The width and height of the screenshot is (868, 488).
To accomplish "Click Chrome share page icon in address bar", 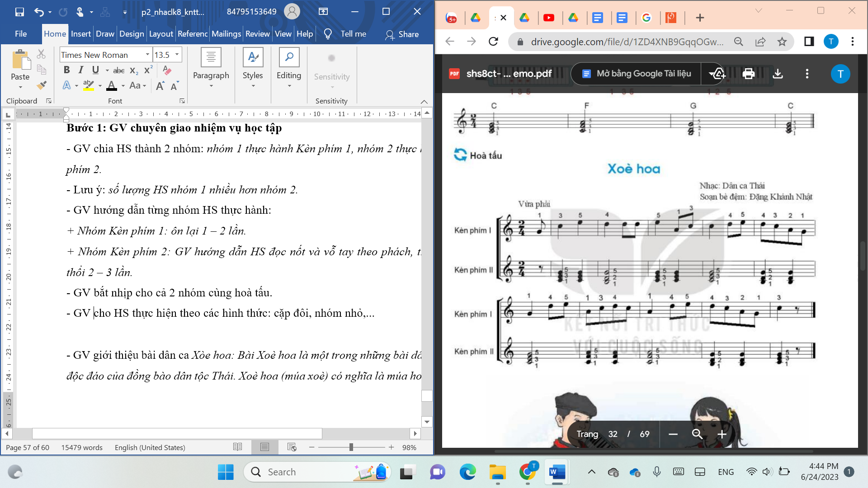I will (760, 42).
